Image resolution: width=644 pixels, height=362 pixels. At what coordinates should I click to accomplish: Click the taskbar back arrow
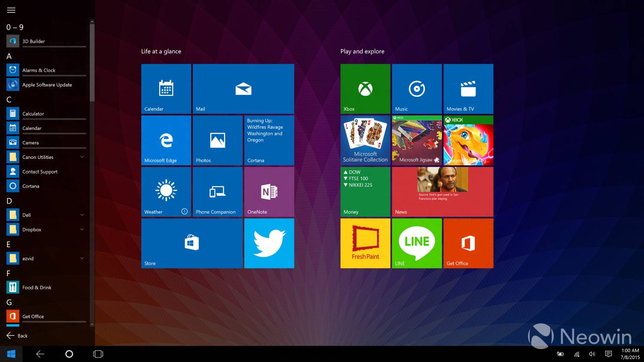pos(40,354)
